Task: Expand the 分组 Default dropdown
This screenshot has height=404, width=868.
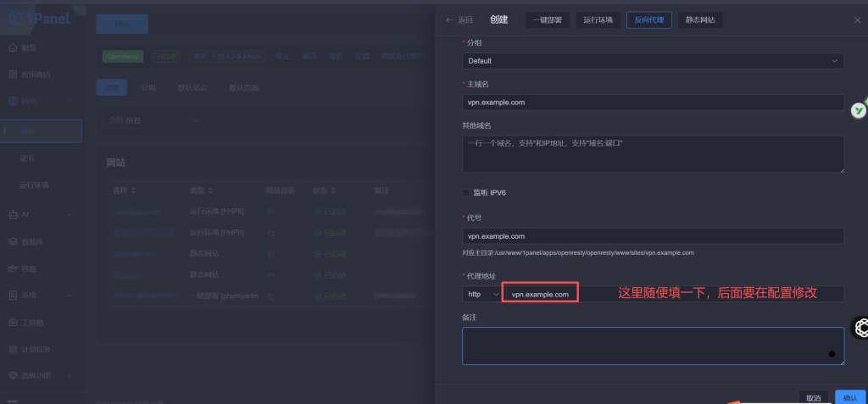Action: (x=653, y=61)
